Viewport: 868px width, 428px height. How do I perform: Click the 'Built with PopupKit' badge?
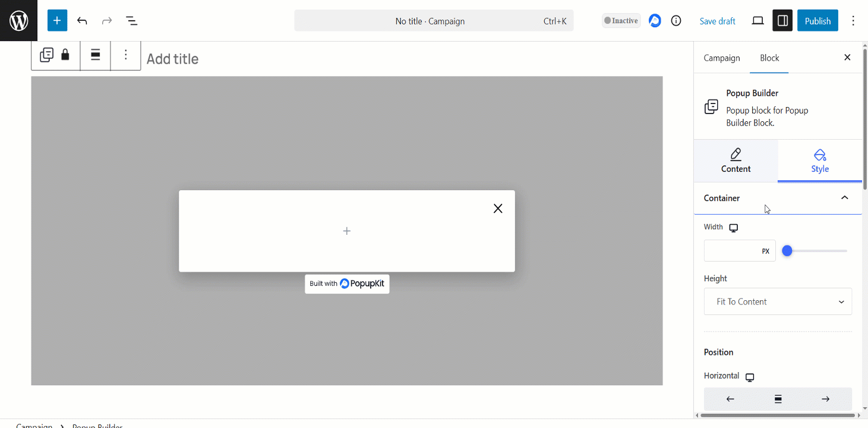click(x=347, y=284)
